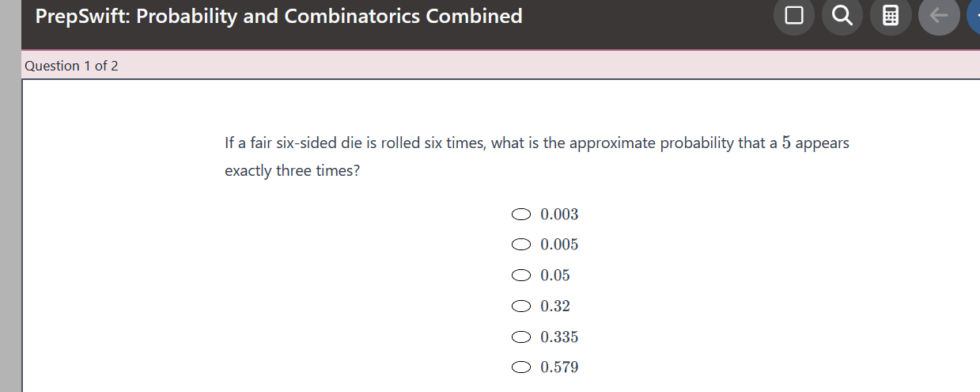This screenshot has height=392, width=980.
Task: Click the "Question 1 of 2" label
Action: point(71,66)
